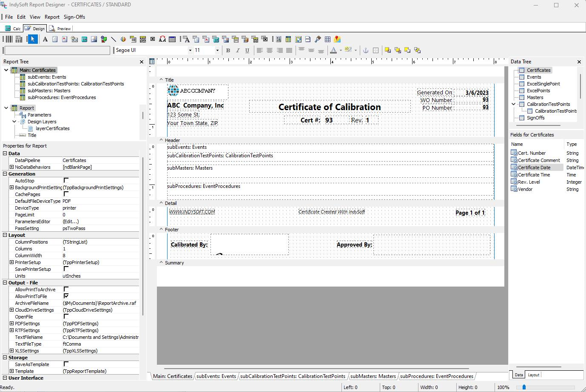Image resolution: width=586 pixels, height=392 pixels.
Task: Click font color swatch button
Action: (x=333, y=50)
